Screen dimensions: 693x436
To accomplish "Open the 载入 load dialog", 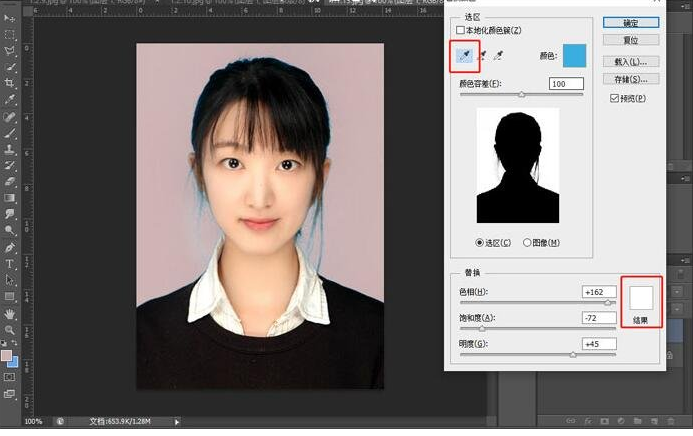I will tap(631, 62).
